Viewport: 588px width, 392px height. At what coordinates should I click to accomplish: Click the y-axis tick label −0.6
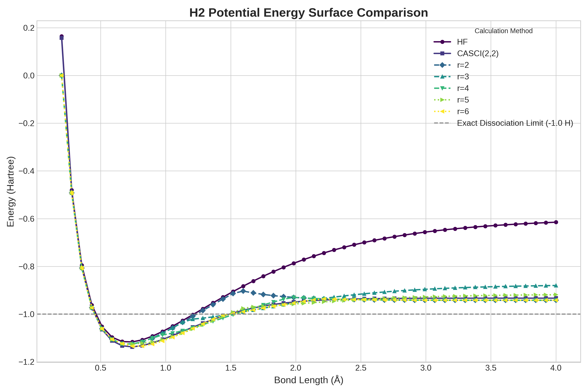tap(26, 219)
